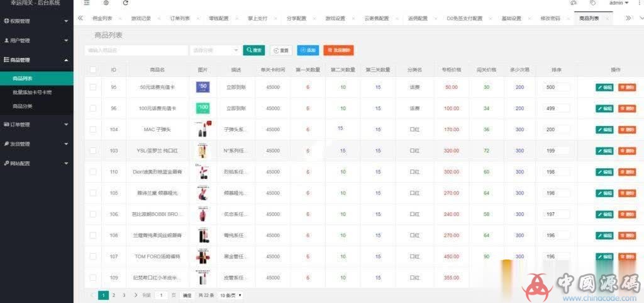
Task: Switch to the 云寄售配置 tab
Action: [x=376, y=18]
